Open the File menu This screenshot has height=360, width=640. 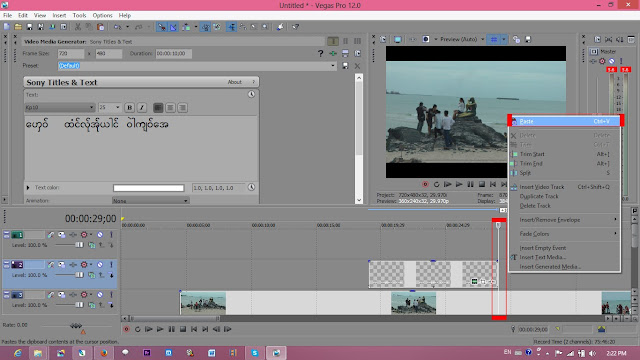tap(7, 16)
